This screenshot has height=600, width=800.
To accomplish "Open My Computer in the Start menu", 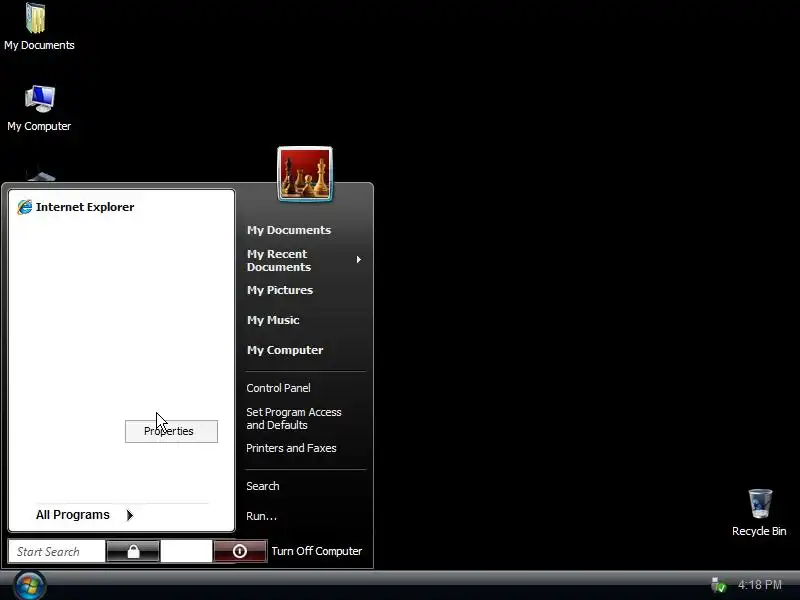I will 285,351.
